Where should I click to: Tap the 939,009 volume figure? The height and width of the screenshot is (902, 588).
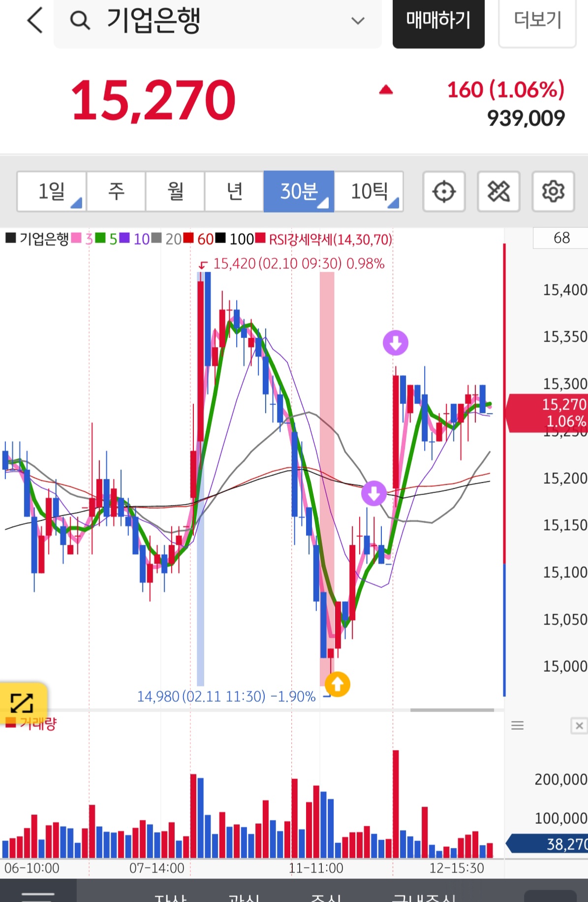(526, 118)
